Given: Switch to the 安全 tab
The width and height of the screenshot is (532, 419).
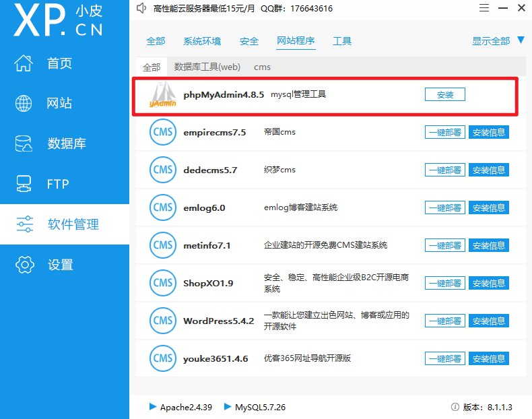Looking at the screenshot, I should tap(249, 41).
